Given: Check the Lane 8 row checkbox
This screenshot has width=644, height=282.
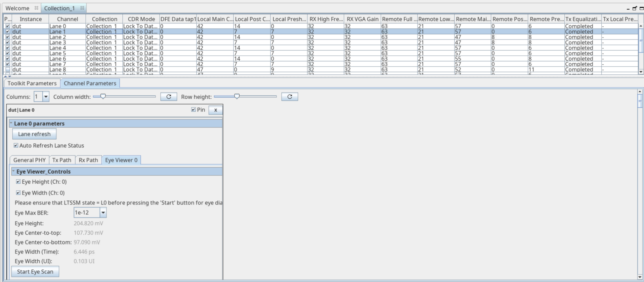Looking at the screenshot, I should tap(8, 69).
